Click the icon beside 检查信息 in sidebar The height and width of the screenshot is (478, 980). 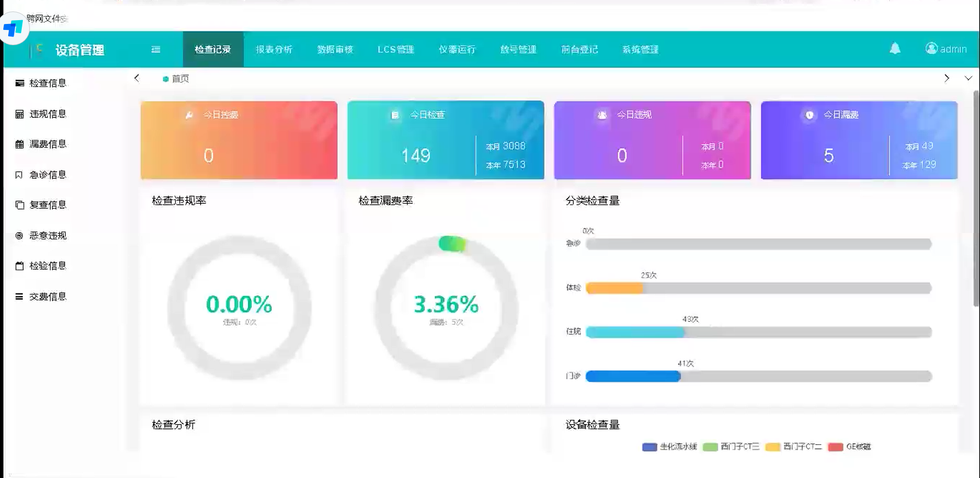[x=20, y=83]
